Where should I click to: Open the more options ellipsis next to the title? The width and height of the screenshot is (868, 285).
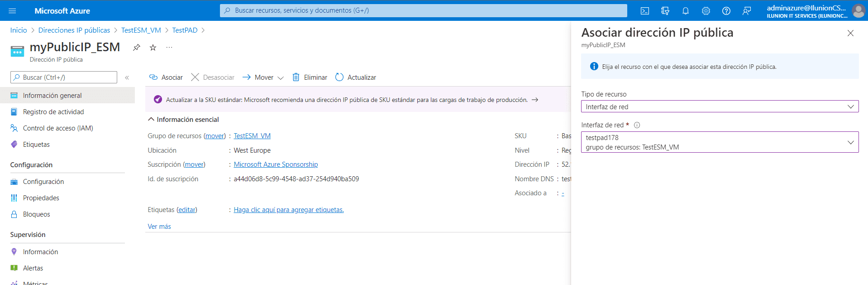pos(169,47)
